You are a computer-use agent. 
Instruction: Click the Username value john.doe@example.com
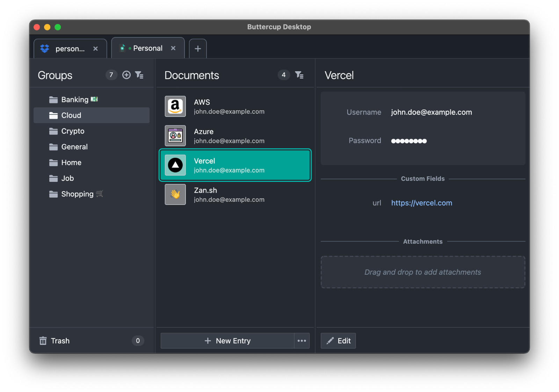(x=431, y=112)
